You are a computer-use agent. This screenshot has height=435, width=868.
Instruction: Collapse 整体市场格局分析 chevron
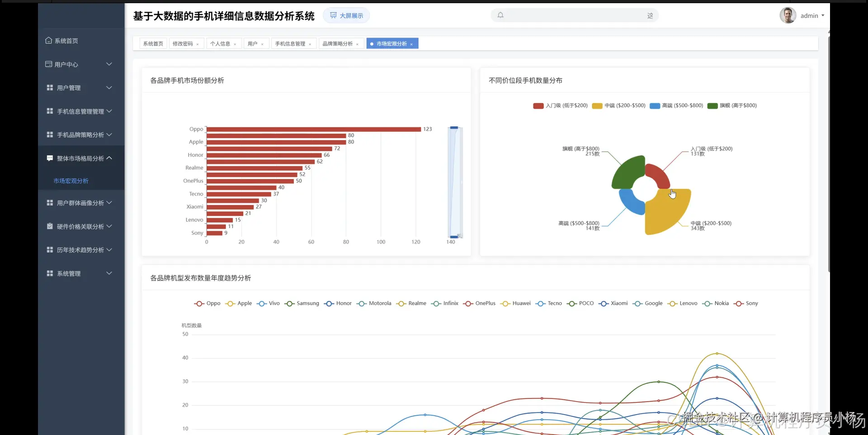pyautogui.click(x=109, y=158)
